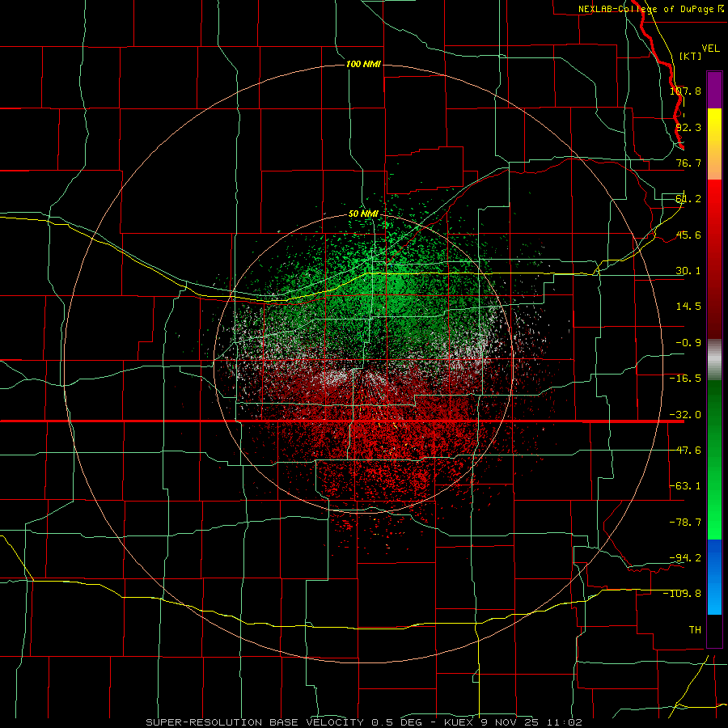
Task: Click the 100 NMI range ring label
Action: pyautogui.click(x=363, y=64)
